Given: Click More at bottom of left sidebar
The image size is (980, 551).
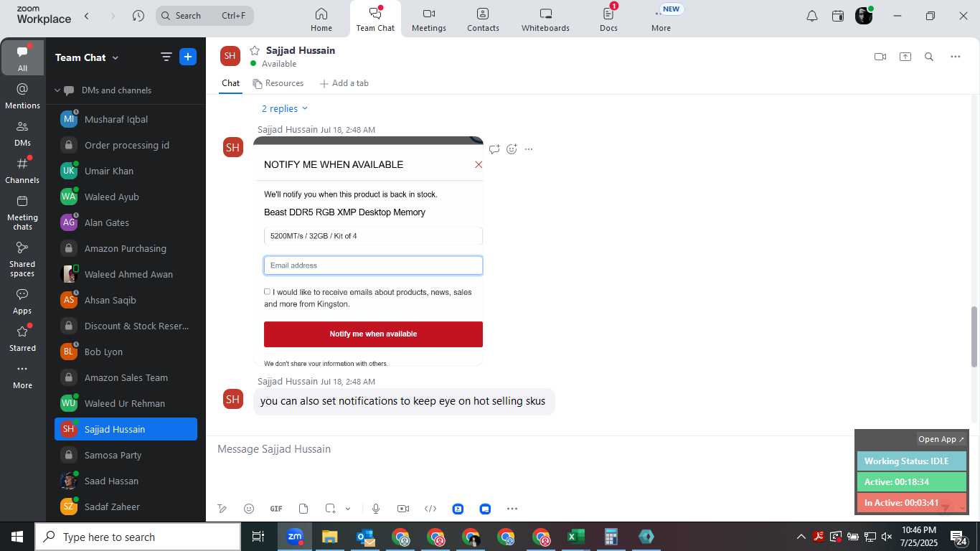Looking at the screenshot, I should click(22, 377).
